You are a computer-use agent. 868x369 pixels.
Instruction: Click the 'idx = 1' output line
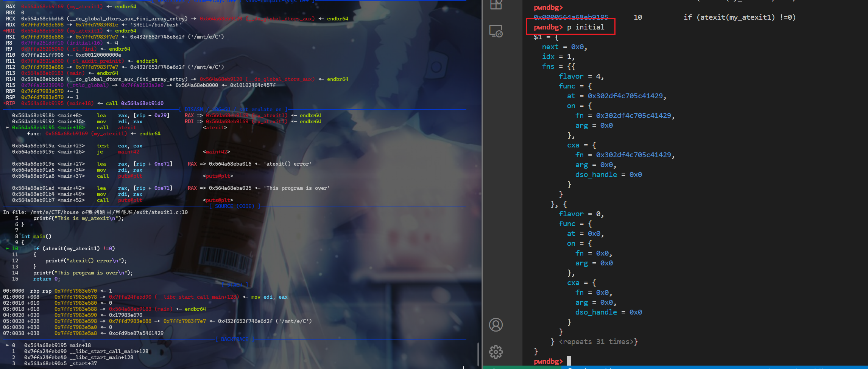(558, 56)
